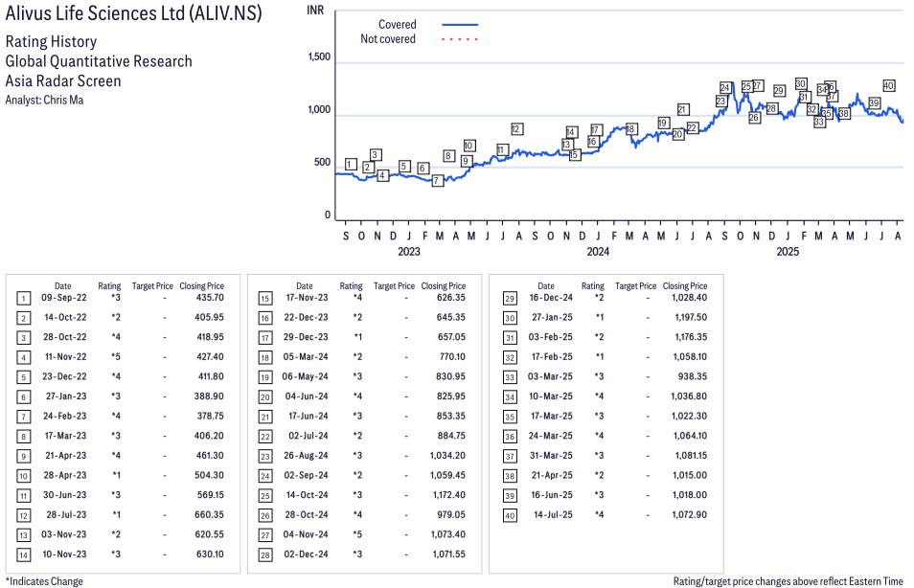914x588 pixels.
Task: Click the 'Not covered' legend label
Action: point(388,39)
